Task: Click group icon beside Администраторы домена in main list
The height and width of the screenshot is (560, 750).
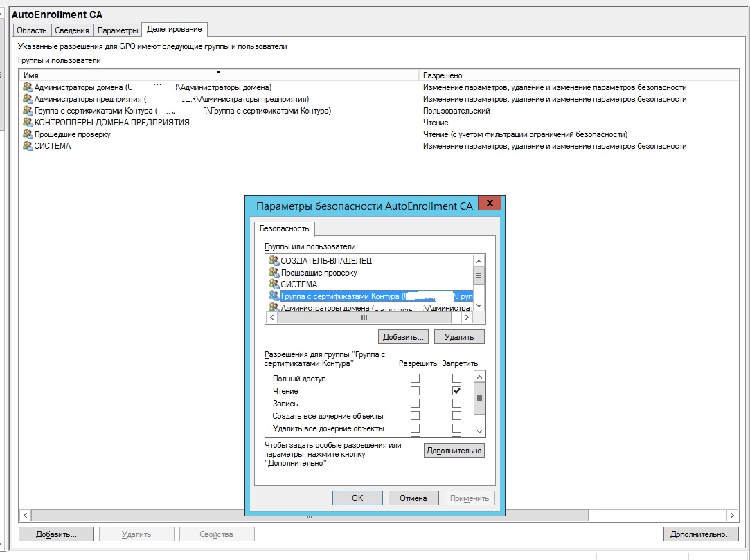Action: (x=28, y=87)
